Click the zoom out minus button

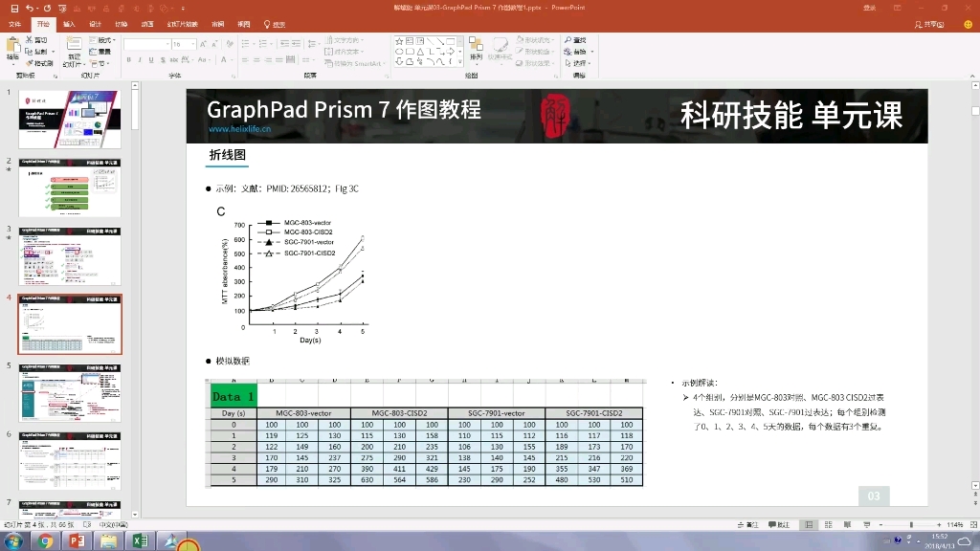[x=880, y=525]
